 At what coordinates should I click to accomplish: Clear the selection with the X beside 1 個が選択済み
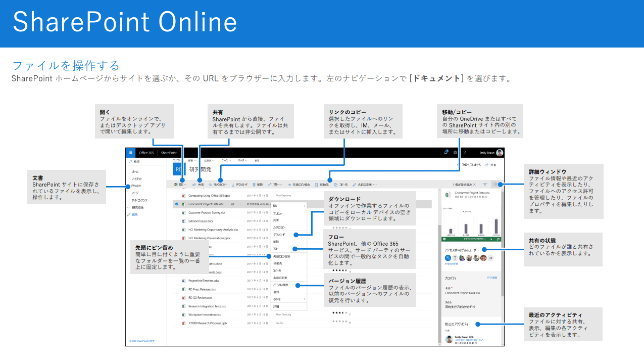[474, 185]
